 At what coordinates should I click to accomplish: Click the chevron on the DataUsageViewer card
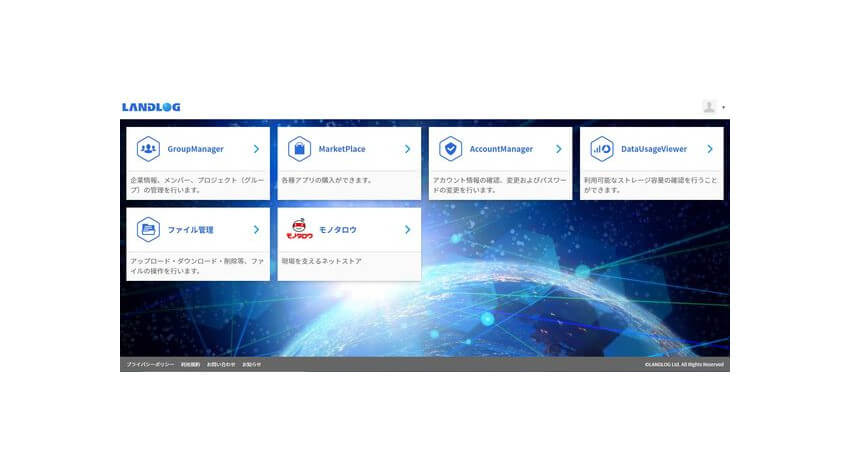coord(710,149)
